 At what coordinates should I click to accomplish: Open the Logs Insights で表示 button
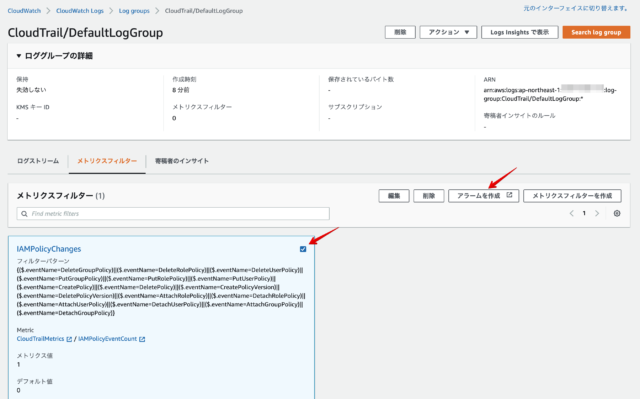[x=520, y=32]
